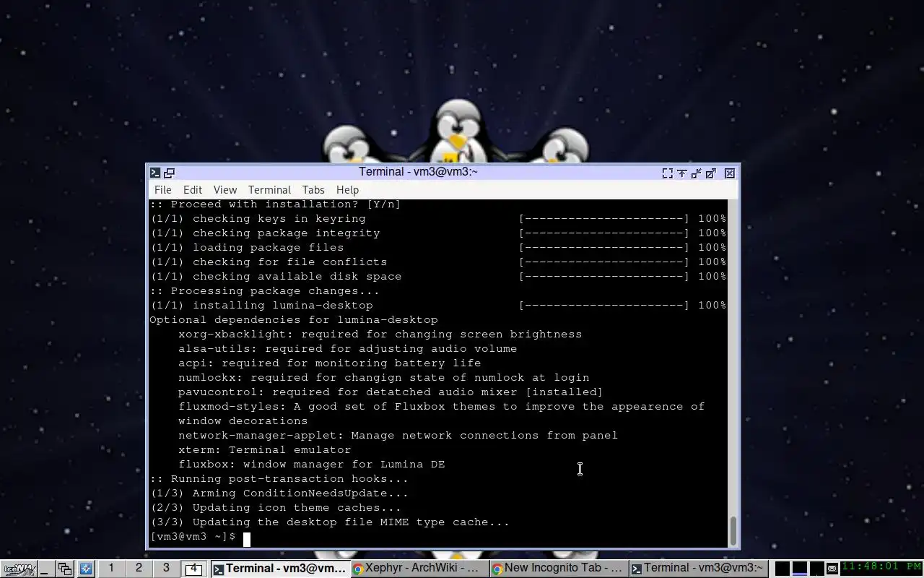
Task: Click the terminal prompt line [vm3@vm3 ~]$
Action: click(x=193, y=537)
